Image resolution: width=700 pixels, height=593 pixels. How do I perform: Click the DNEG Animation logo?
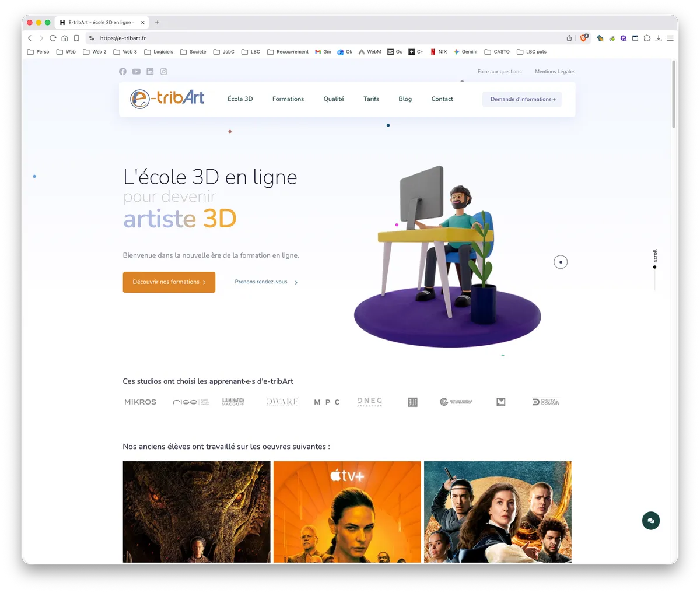click(x=370, y=402)
